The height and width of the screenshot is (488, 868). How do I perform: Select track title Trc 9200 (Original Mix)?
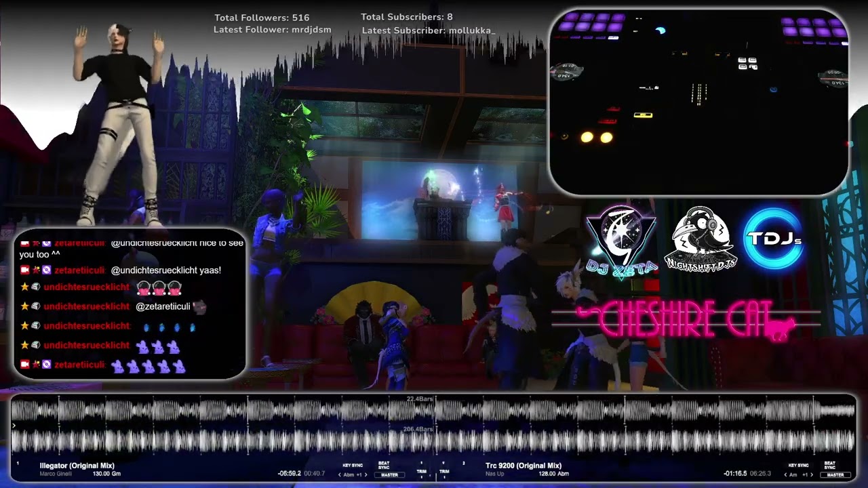(524, 466)
